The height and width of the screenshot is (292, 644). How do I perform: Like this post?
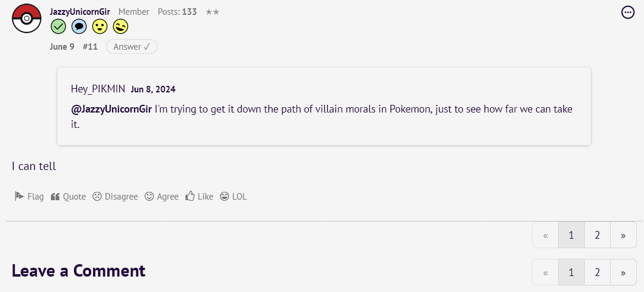pyautogui.click(x=199, y=197)
